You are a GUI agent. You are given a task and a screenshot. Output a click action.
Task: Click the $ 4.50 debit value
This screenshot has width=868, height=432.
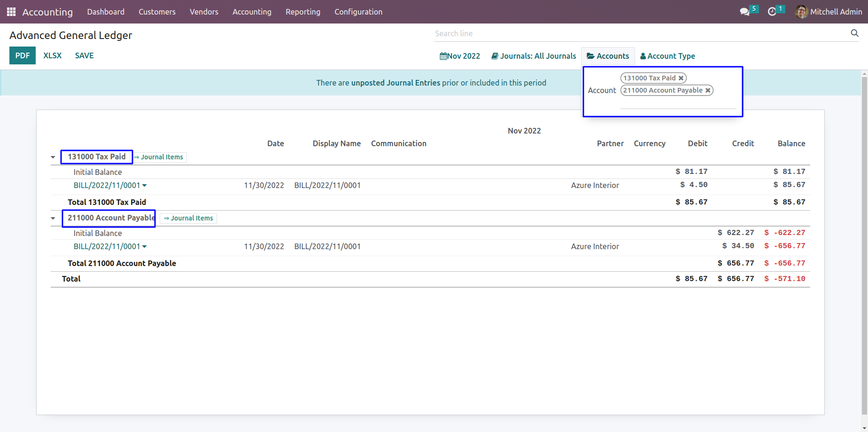(x=694, y=185)
